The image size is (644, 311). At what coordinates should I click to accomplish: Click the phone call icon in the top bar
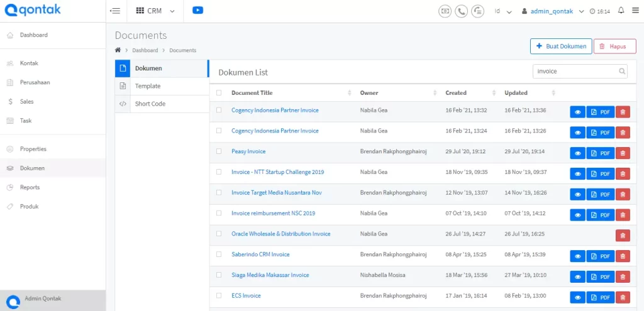[461, 11]
